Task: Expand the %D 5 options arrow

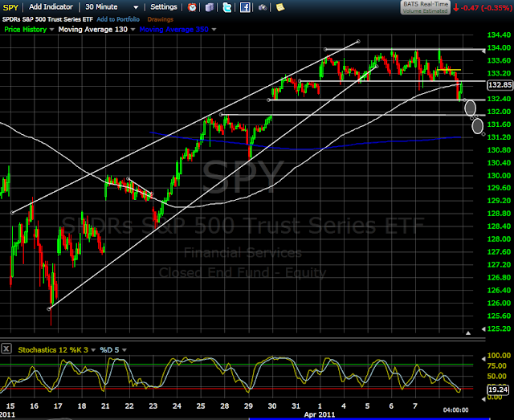Action: coord(124,350)
